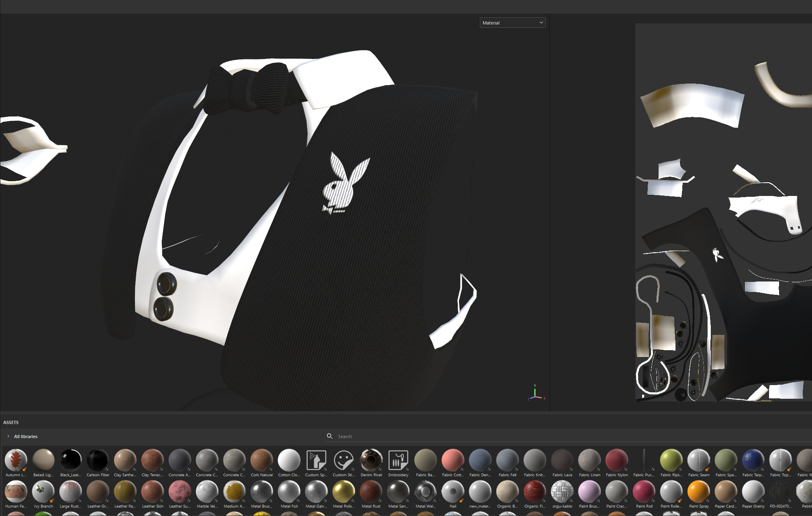Choose the pink Leather Su... material
This screenshot has height=516, width=812.
click(180, 491)
